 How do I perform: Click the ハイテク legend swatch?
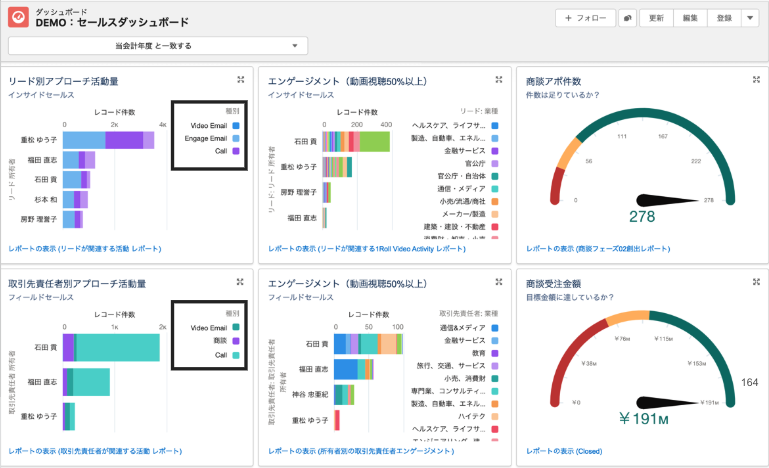(x=495, y=416)
